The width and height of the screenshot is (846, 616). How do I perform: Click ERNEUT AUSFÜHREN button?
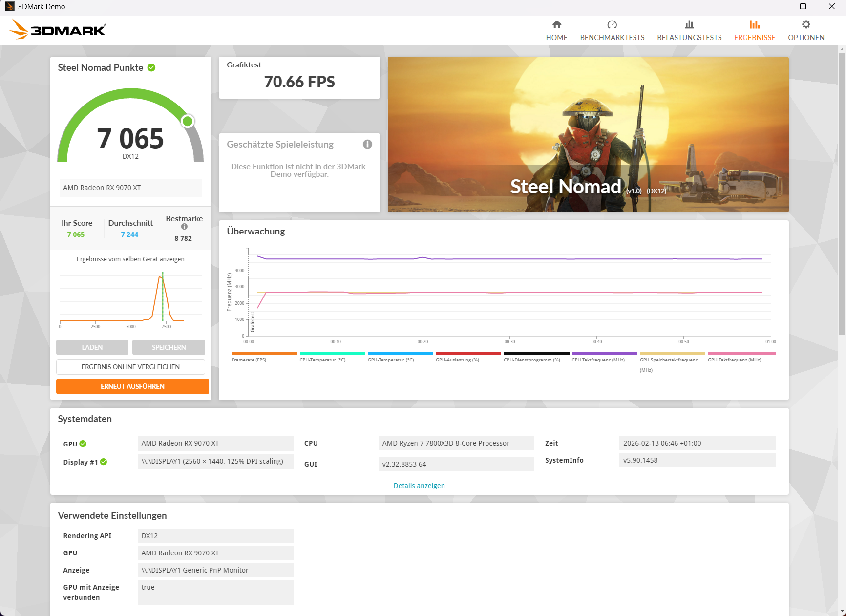click(132, 386)
